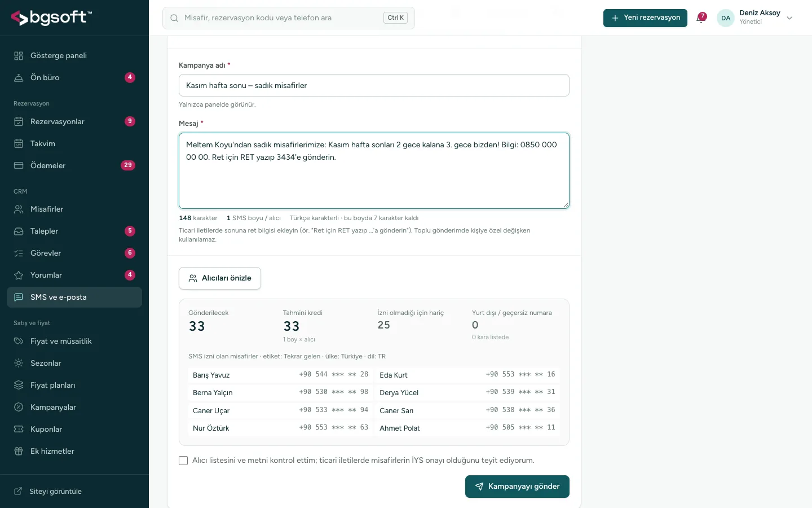The height and width of the screenshot is (508, 812).
Task: Open Ödemeler sidebar entry
Action: (74, 165)
